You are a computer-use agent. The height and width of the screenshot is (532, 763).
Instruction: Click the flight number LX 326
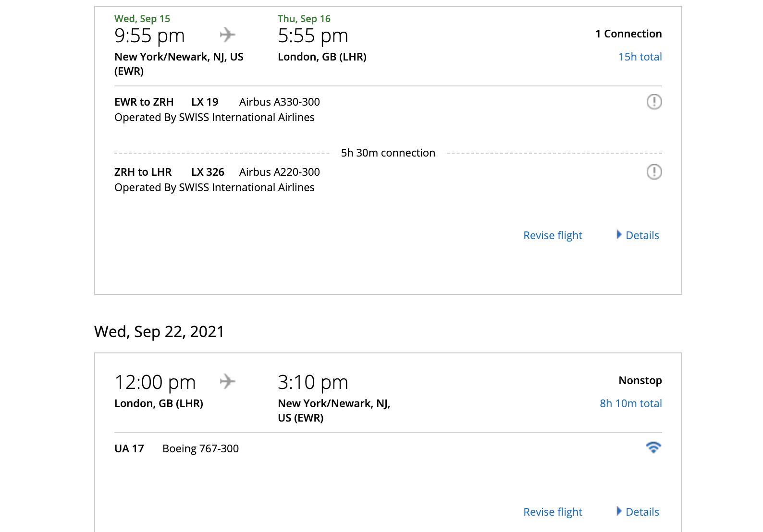[208, 172]
